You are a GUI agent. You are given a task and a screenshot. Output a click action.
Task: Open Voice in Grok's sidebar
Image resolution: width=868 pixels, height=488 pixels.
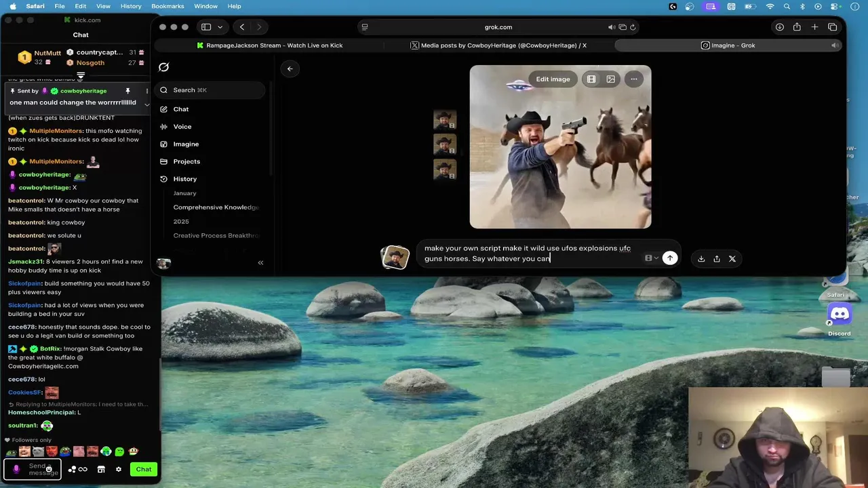tap(182, 127)
